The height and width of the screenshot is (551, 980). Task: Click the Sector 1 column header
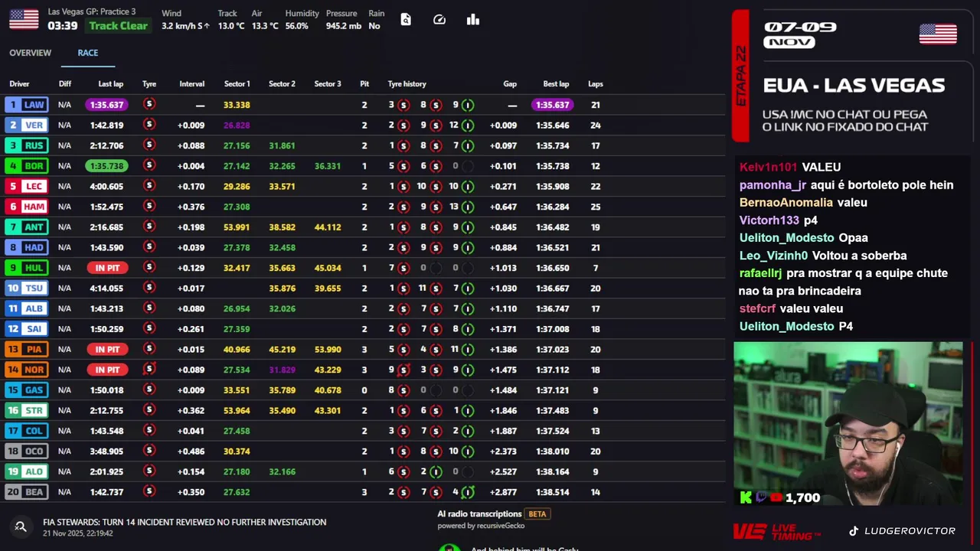coord(237,84)
